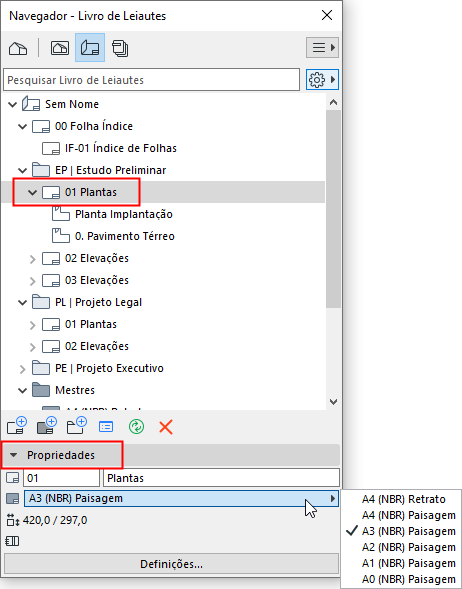This screenshot has width=462, height=589.
Task: Collapse the EP | Estudo Preliminar folder
Action: pos(23,171)
